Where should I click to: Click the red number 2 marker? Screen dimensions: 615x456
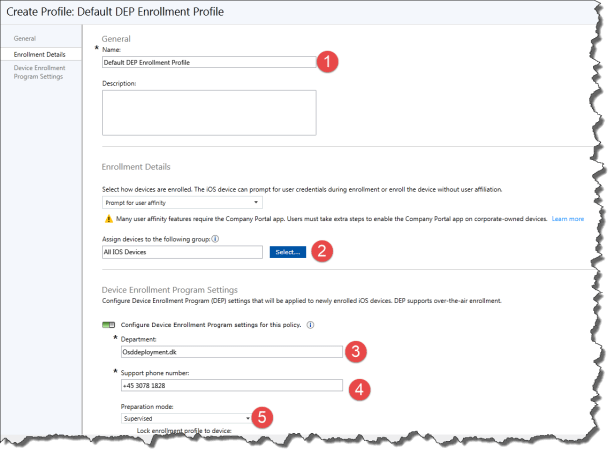pos(323,251)
